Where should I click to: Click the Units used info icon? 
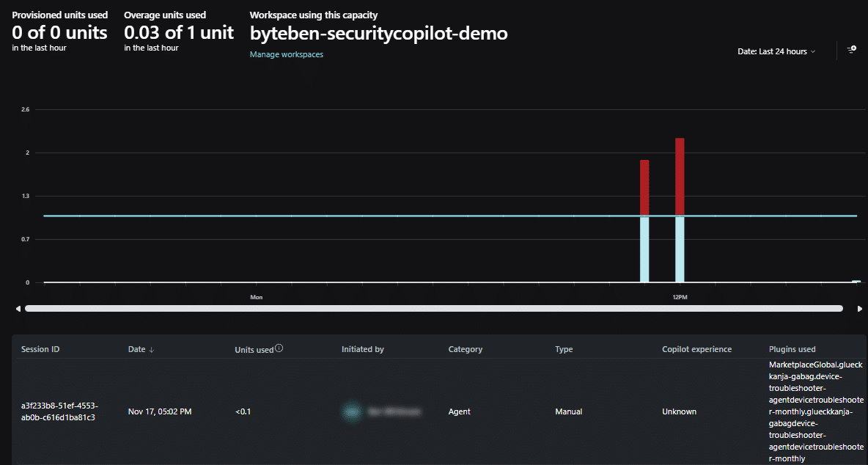(279, 348)
